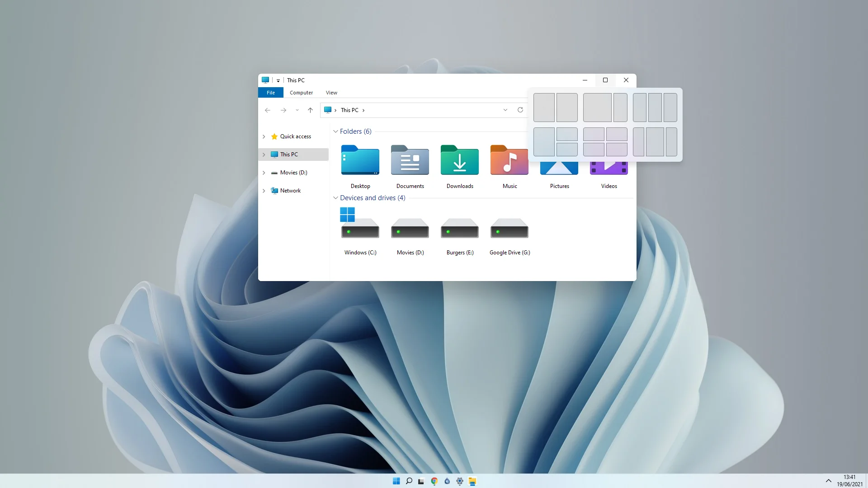The width and height of the screenshot is (868, 488).
Task: Open the Windows Start button on taskbar
Action: pos(396,481)
